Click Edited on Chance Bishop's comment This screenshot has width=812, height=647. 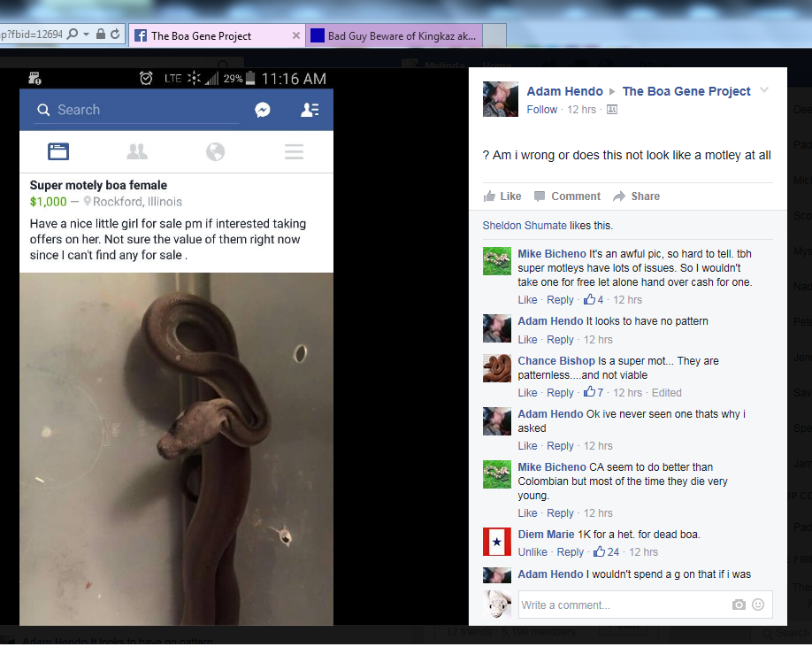(x=666, y=393)
